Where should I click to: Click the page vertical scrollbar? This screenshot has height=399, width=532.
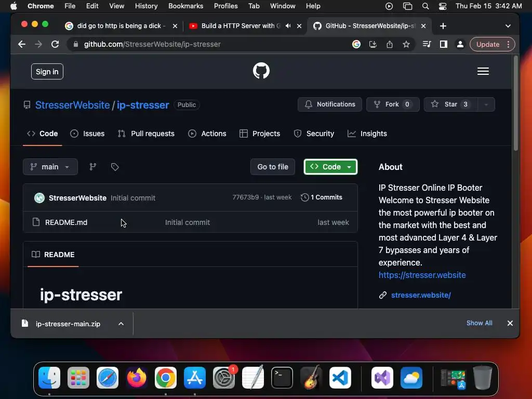click(516, 103)
